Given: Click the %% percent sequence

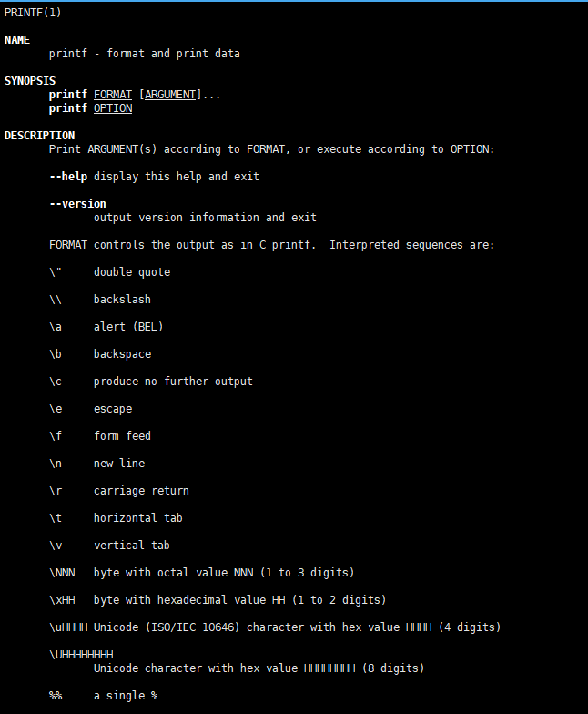Looking at the screenshot, I should [56, 696].
